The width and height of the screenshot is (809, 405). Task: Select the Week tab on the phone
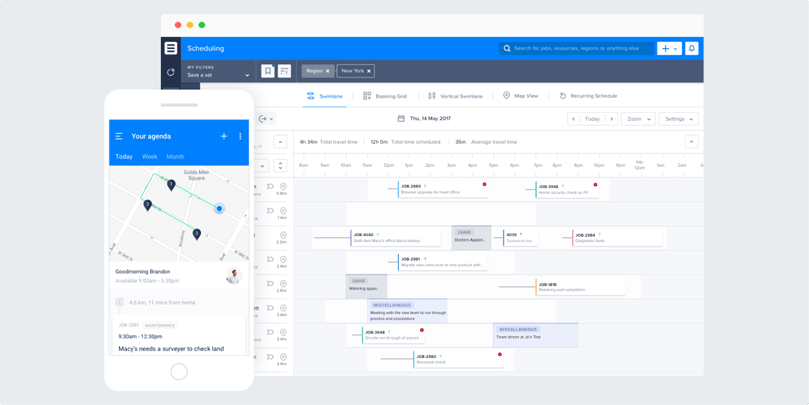[x=150, y=157]
